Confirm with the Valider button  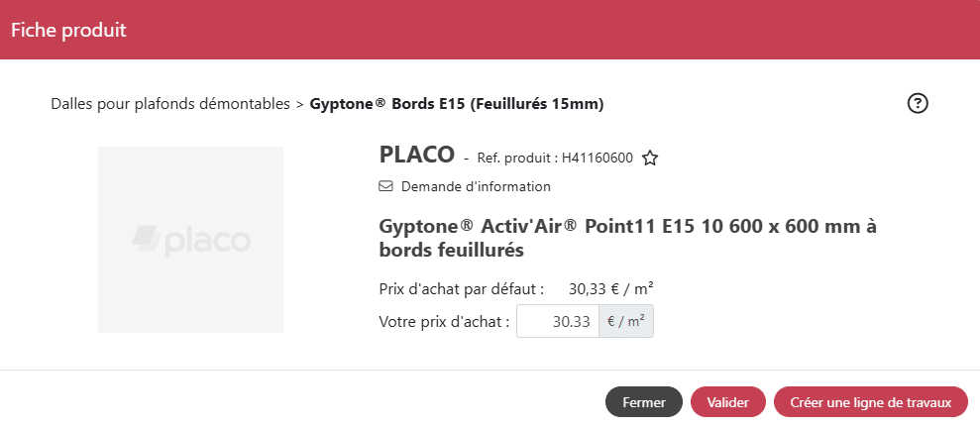click(728, 402)
